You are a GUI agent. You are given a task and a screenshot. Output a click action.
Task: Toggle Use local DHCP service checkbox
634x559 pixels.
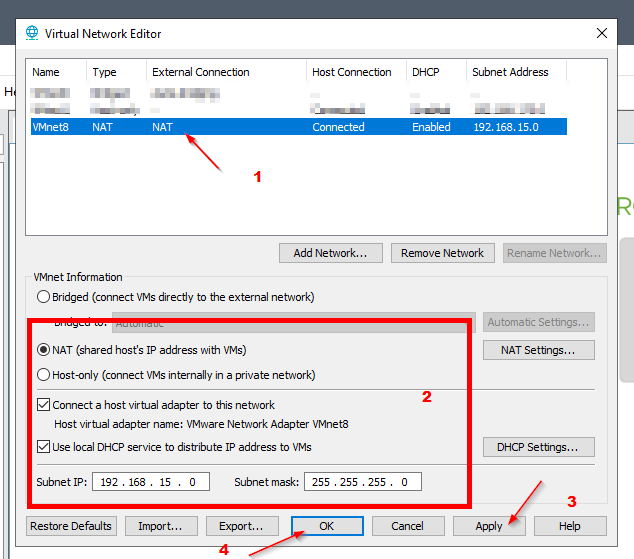pyautogui.click(x=43, y=447)
